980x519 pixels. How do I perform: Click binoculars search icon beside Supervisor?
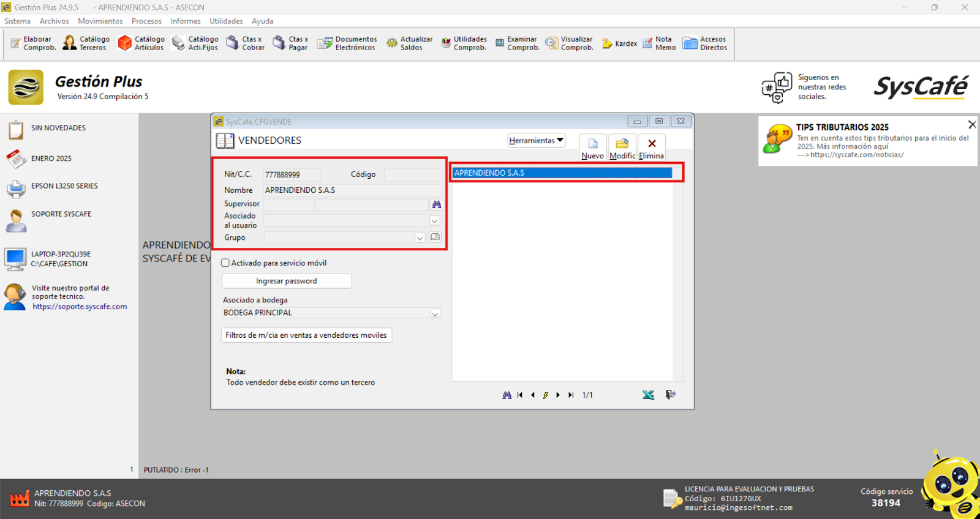point(436,204)
